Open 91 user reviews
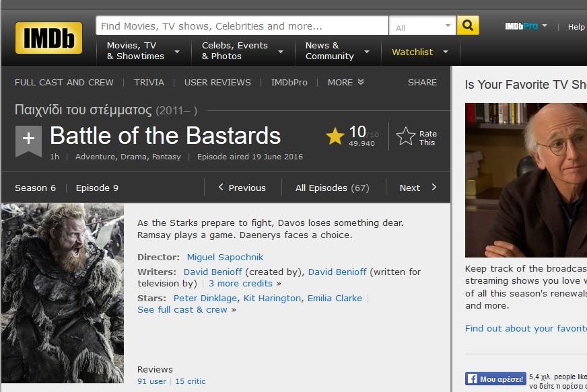Screen dimensions: 587x392 pyautogui.click(x=151, y=381)
